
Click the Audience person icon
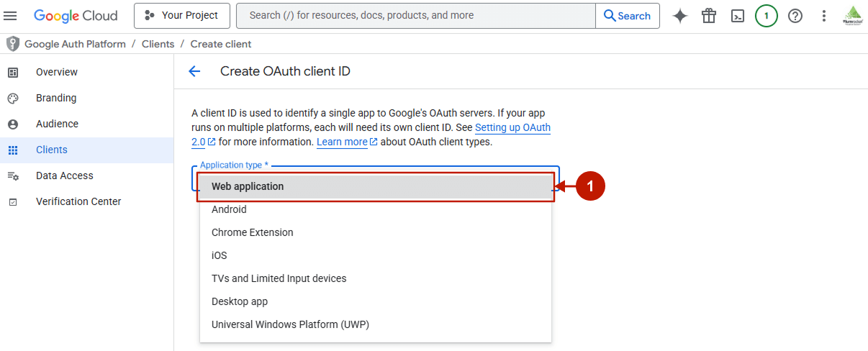click(x=12, y=124)
